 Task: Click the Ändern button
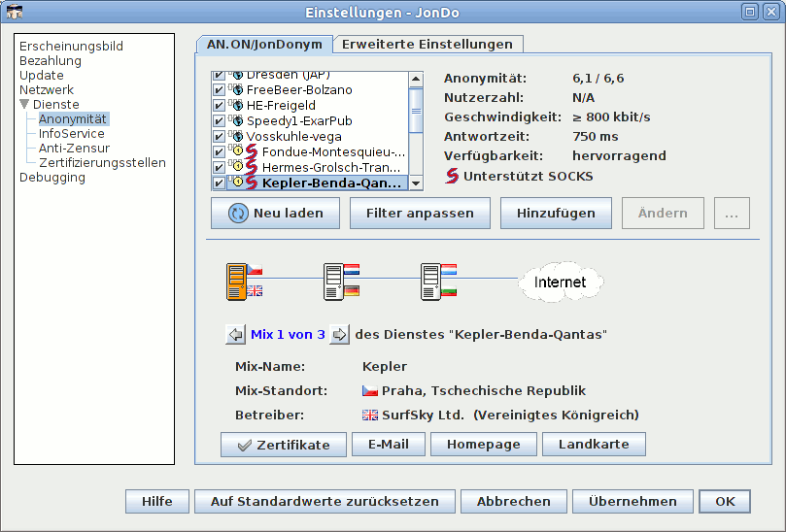point(663,213)
